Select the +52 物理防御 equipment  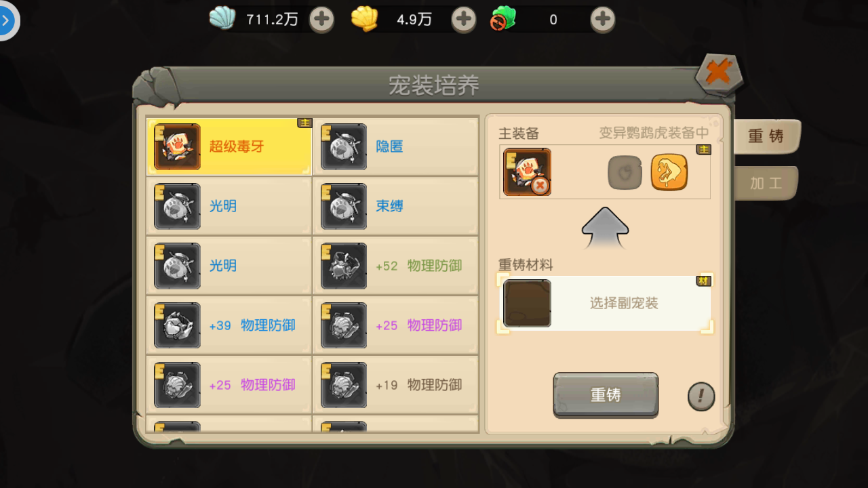(395, 266)
